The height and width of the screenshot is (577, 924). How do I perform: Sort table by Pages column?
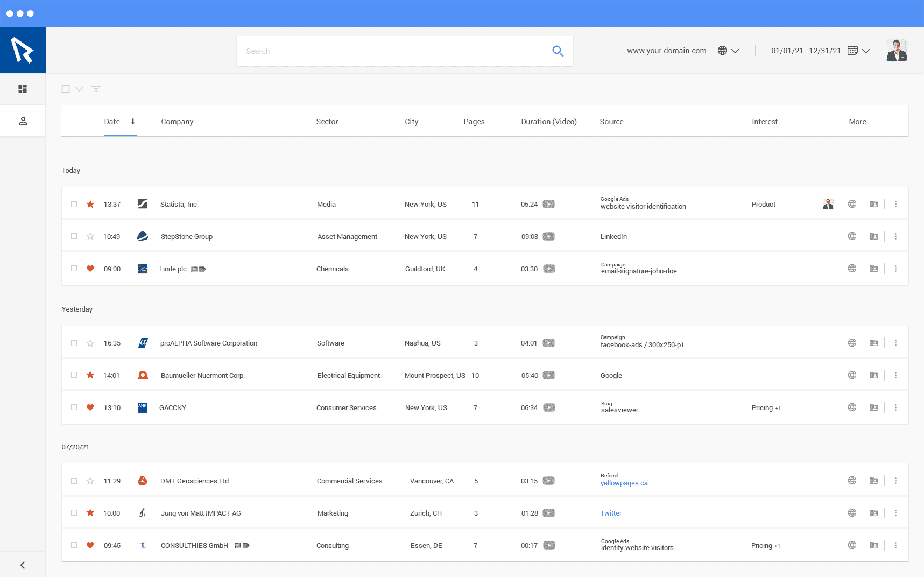[x=474, y=122]
